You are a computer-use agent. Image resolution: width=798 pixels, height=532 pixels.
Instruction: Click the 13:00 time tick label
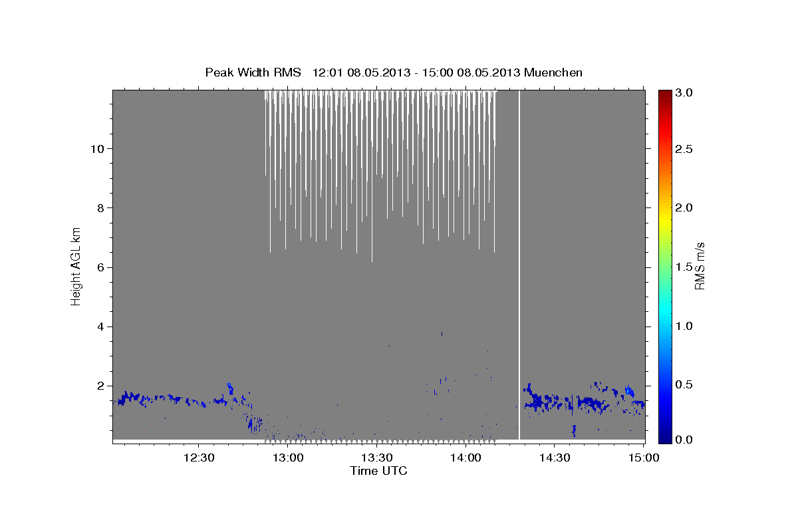tap(289, 458)
